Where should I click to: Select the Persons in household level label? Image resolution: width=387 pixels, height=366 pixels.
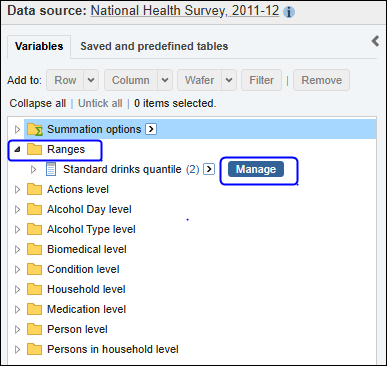pyautogui.click(x=113, y=349)
